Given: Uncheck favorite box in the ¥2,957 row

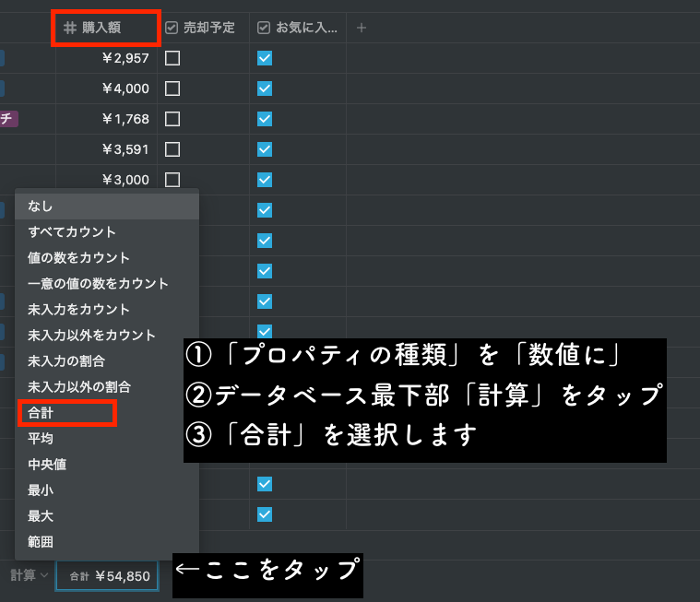Looking at the screenshot, I should pyautogui.click(x=265, y=58).
